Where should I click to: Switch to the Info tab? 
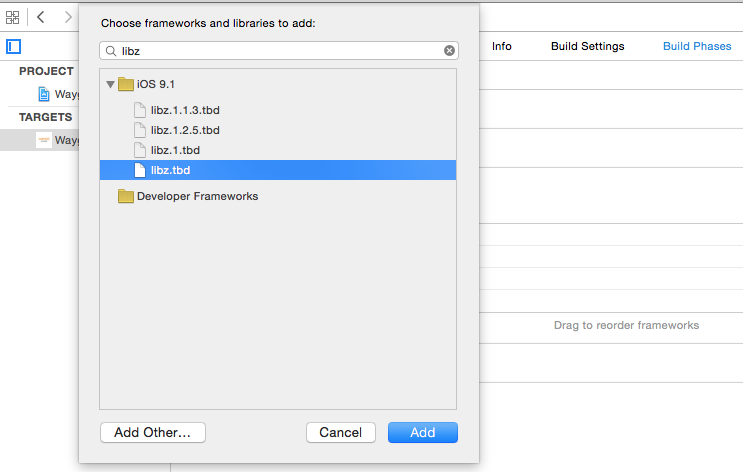click(501, 46)
